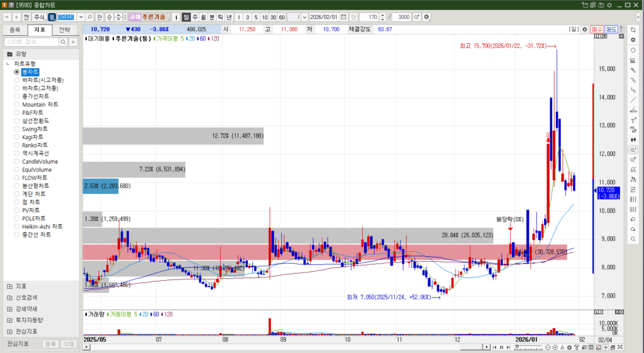Screen dimensions: 644x353
Task: Switch to the 전략 tab
Action: (x=65, y=30)
